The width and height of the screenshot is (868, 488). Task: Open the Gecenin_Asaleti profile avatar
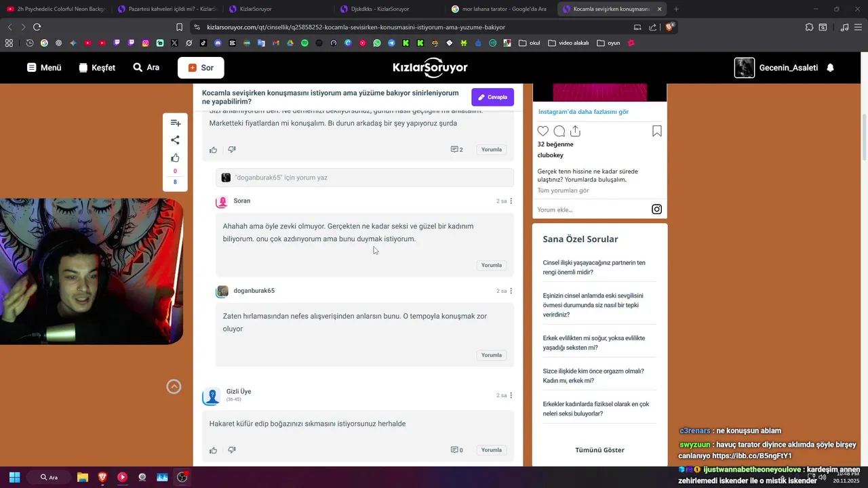(x=745, y=68)
